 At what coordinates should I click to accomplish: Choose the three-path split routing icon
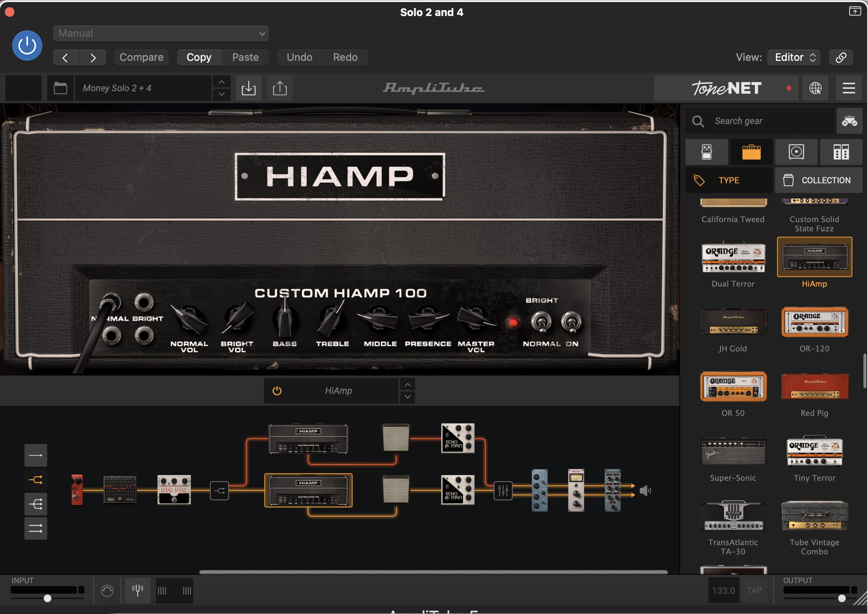click(x=36, y=504)
